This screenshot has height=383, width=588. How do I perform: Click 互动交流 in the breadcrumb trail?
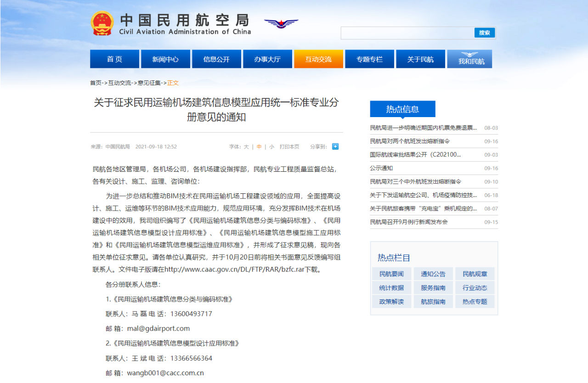point(119,83)
